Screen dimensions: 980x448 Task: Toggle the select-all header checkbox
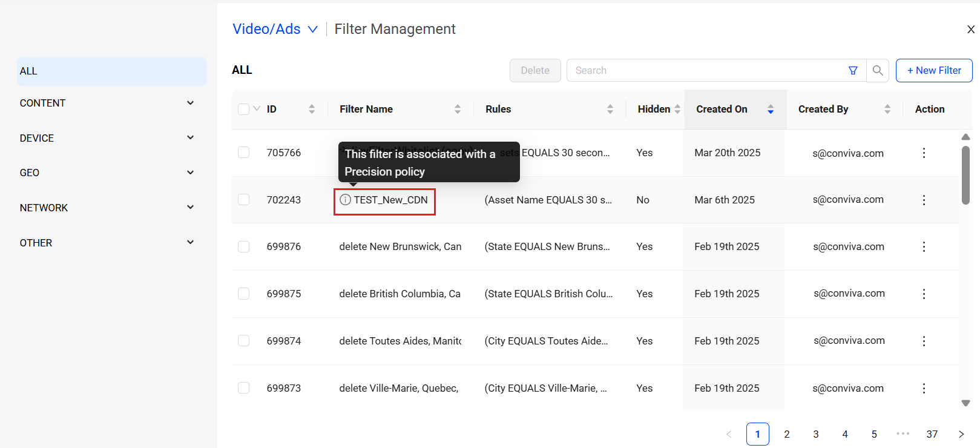(244, 109)
